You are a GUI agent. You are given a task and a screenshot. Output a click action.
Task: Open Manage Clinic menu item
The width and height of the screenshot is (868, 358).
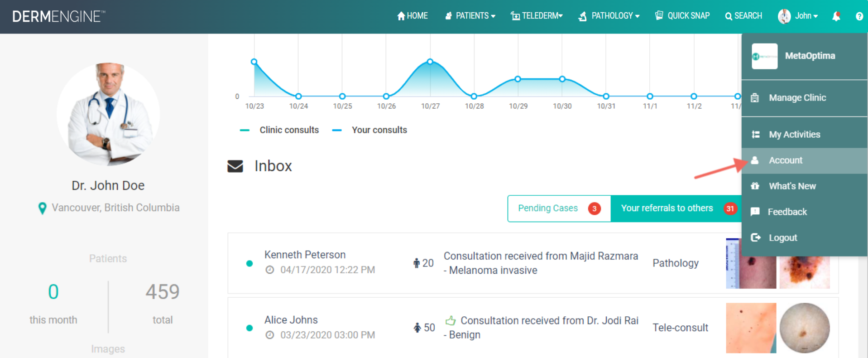click(797, 98)
